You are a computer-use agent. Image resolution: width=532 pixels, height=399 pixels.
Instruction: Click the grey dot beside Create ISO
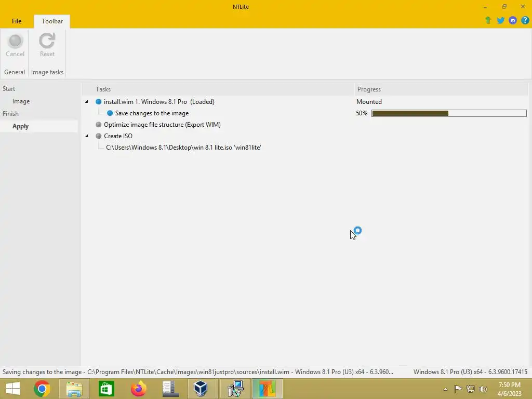click(x=98, y=136)
